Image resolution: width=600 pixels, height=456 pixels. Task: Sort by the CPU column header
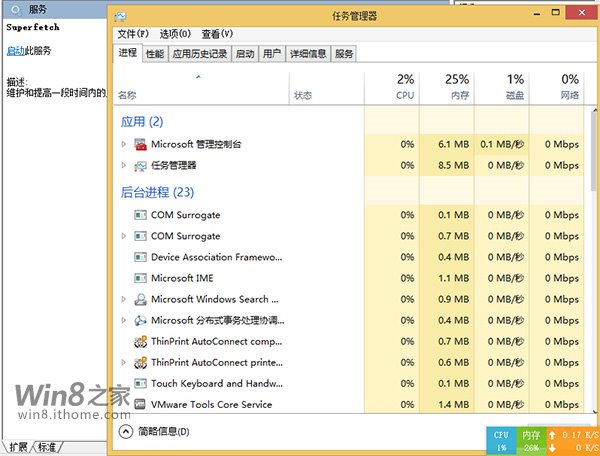pos(392,88)
